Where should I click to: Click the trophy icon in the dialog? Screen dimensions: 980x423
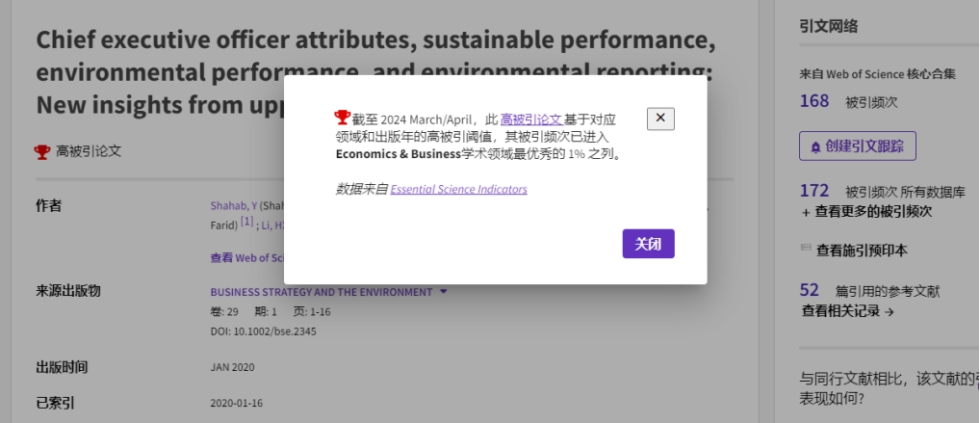[x=343, y=117]
